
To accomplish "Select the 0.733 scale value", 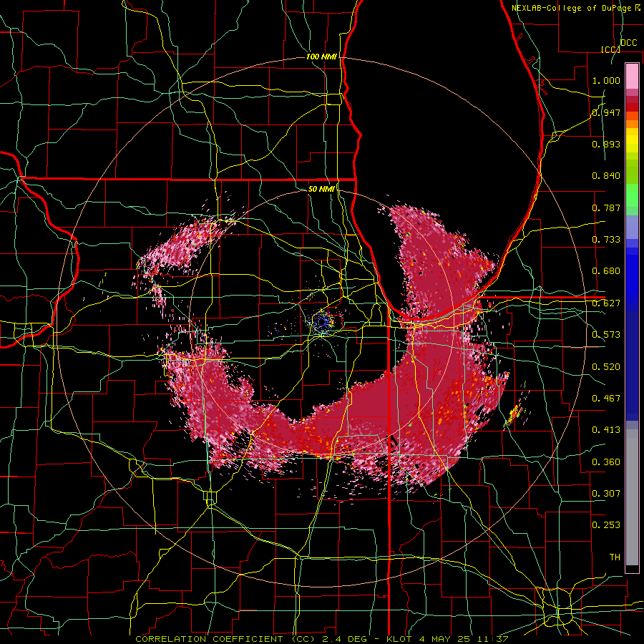I will click(606, 240).
